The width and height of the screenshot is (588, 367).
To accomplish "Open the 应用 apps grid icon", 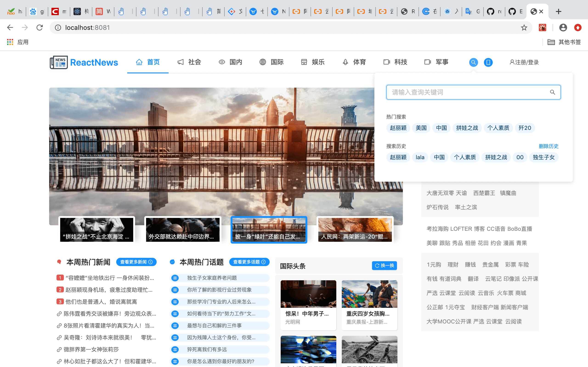I will (x=10, y=42).
